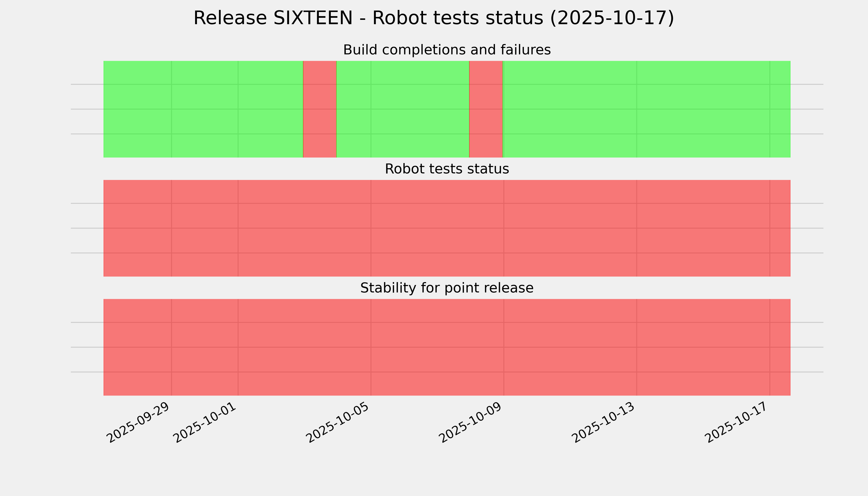
Task: Click the leftmost green segment of build chart
Action: pyautogui.click(x=203, y=109)
